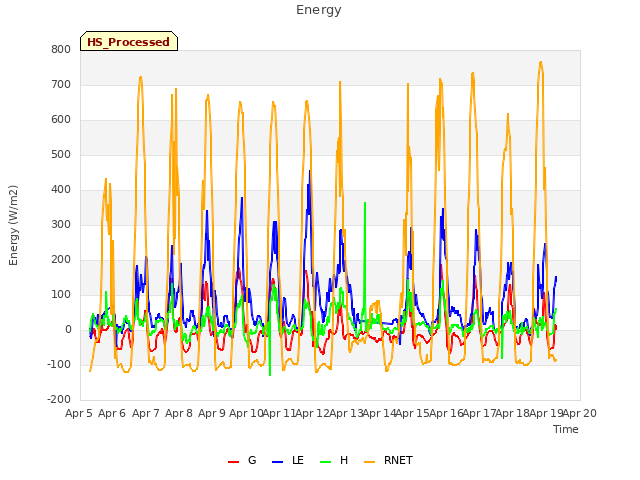Click the Apr 5 x-axis tick label
Image resolution: width=640 pixels, height=480 pixels.
(x=79, y=413)
